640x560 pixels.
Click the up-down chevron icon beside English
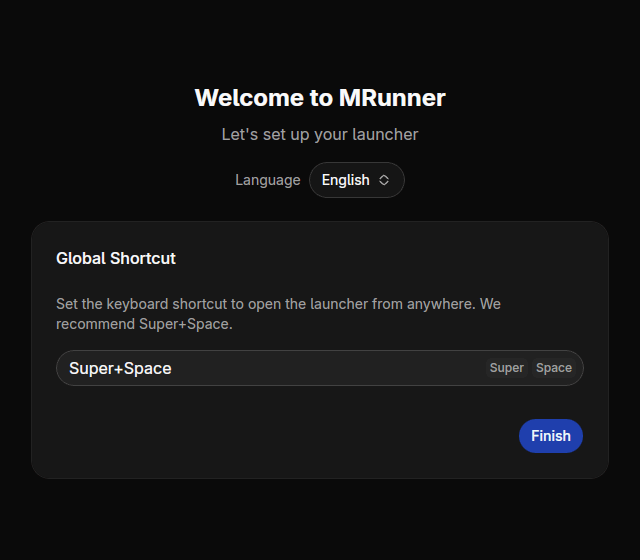pos(384,180)
